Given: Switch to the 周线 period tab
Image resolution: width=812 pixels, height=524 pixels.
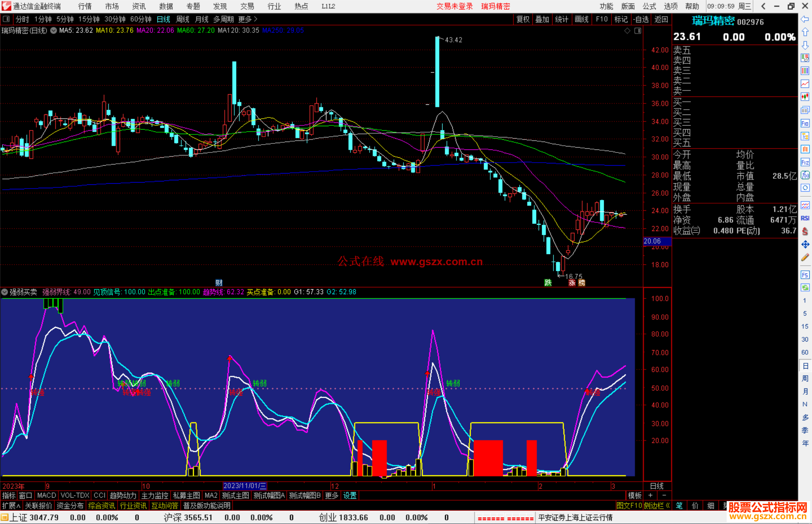Looking at the screenshot, I should click(183, 19).
